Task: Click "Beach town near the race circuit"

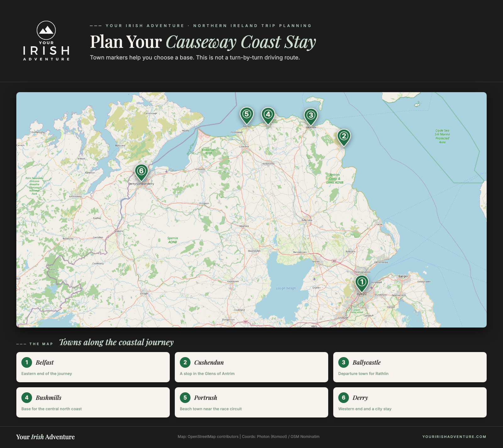Action: (211, 409)
